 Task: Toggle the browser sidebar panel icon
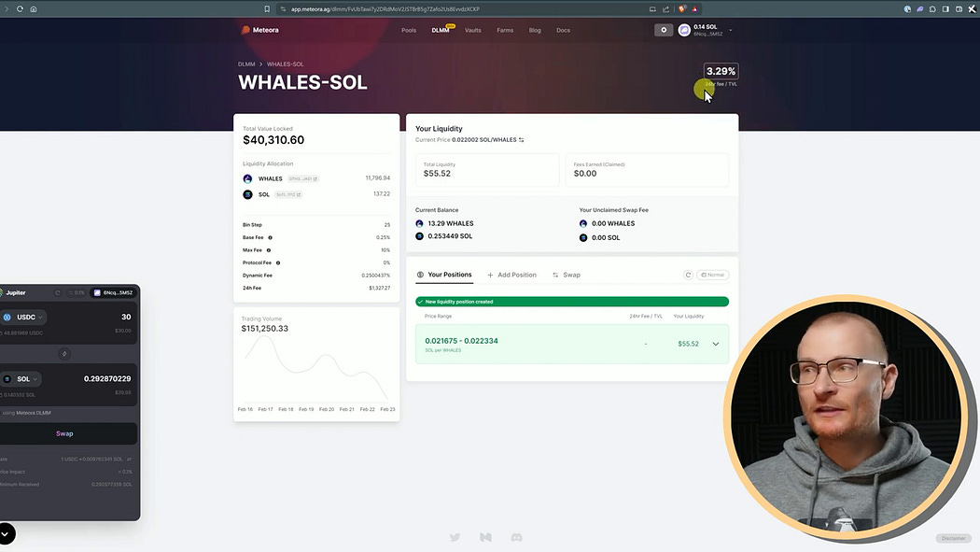tap(945, 8)
